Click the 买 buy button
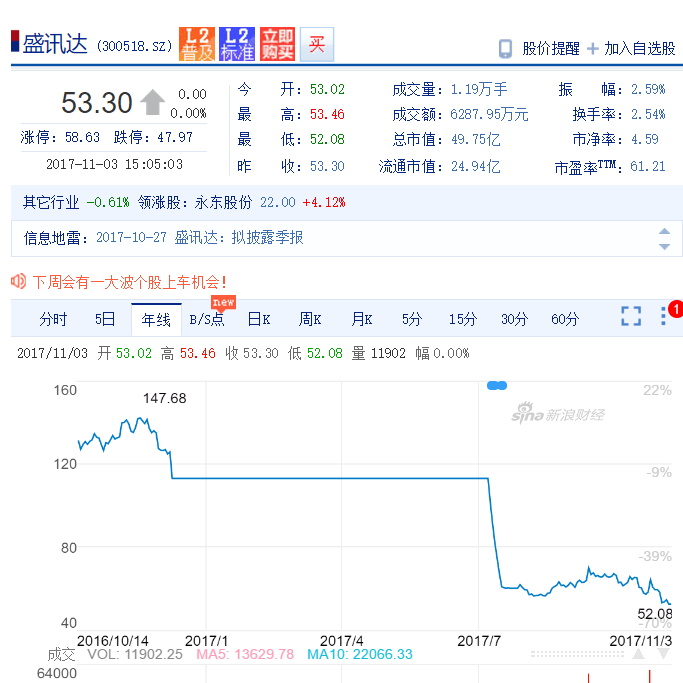 click(x=317, y=44)
